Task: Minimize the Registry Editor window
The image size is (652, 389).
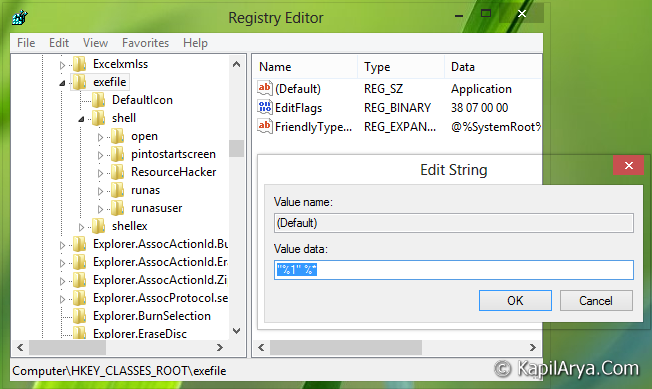Action: pos(459,16)
